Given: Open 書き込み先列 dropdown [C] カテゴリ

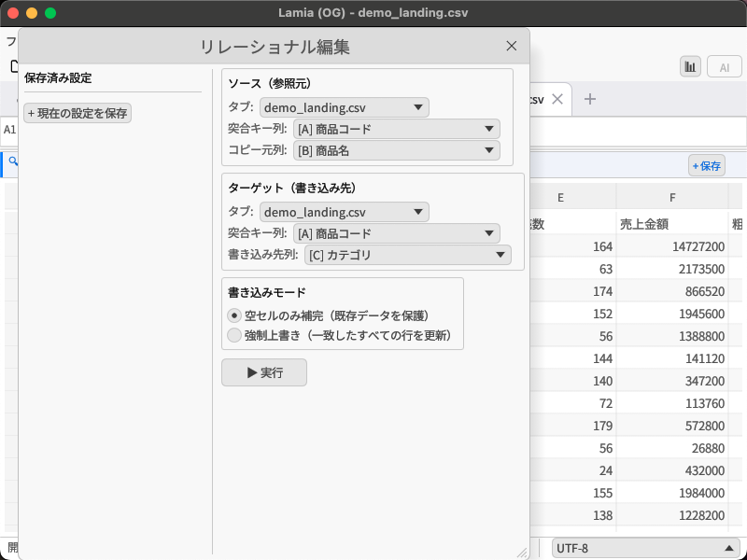Looking at the screenshot, I should 407,255.
